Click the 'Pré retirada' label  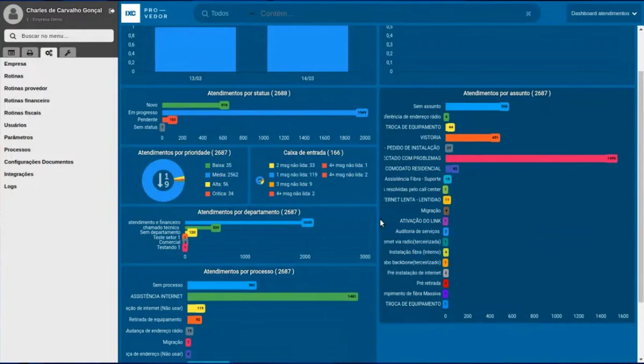(x=429, y=283)
